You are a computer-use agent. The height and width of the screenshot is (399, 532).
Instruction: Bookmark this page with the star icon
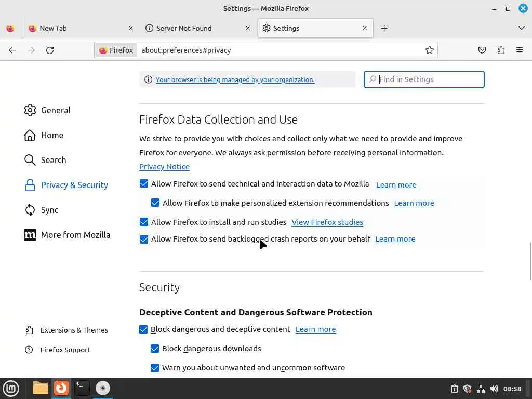point(430,50)
